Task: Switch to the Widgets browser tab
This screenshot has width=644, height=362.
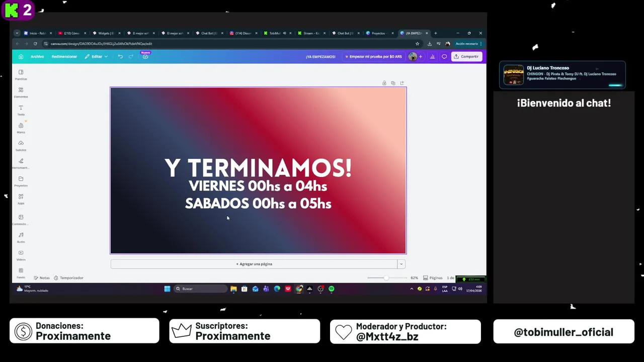Action: click(x=106, y=33)
